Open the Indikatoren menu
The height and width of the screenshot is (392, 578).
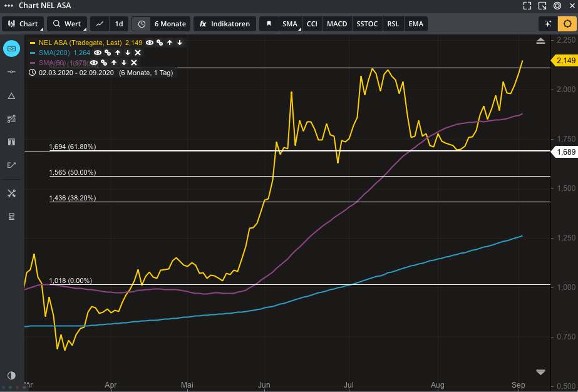(224, 24)
